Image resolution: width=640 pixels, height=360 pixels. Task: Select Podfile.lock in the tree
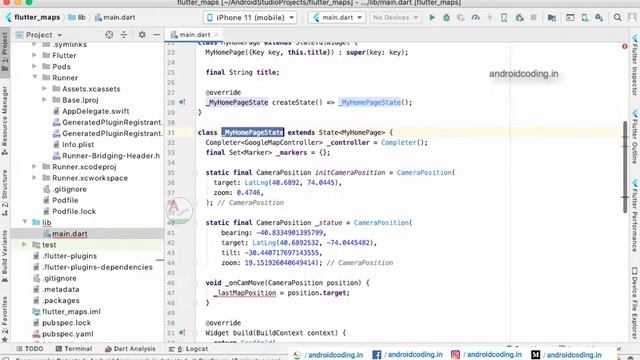coord(74,211)
